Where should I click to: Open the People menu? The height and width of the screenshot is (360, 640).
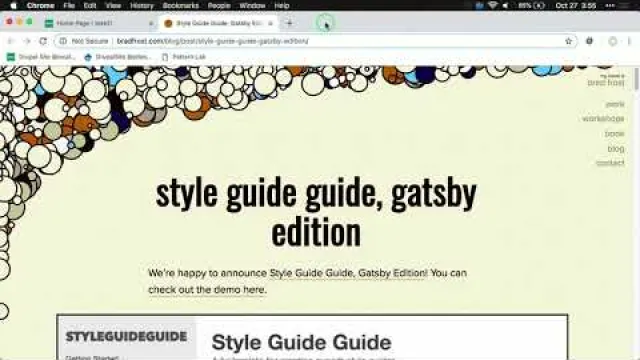(x=219, y=6)
